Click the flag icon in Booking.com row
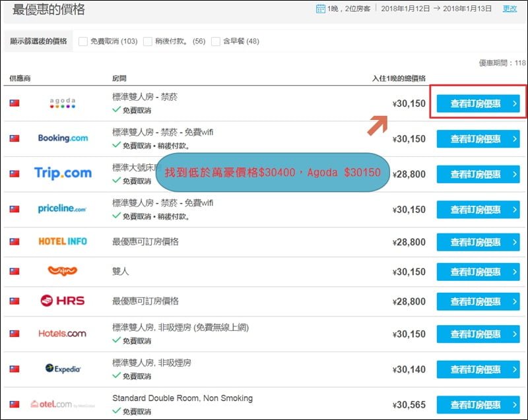Screen dimensions: 528x420 [x=15, y=138]
